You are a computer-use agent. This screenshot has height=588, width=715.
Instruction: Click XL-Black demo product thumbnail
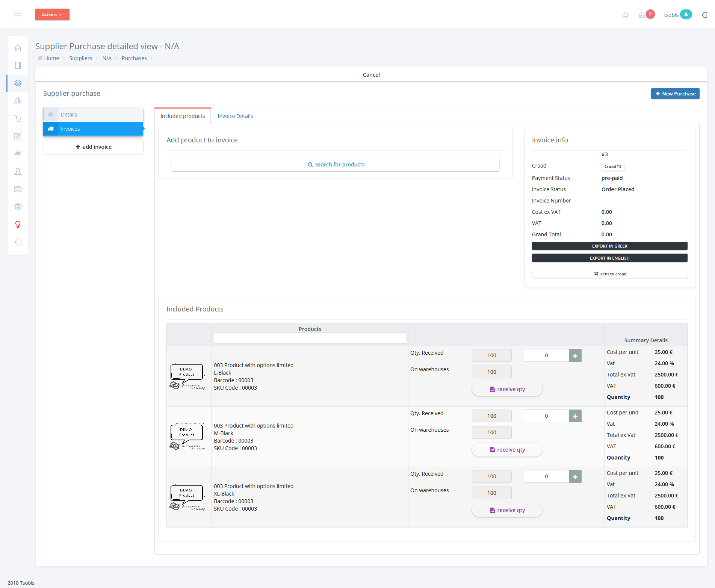coord(187,497)
